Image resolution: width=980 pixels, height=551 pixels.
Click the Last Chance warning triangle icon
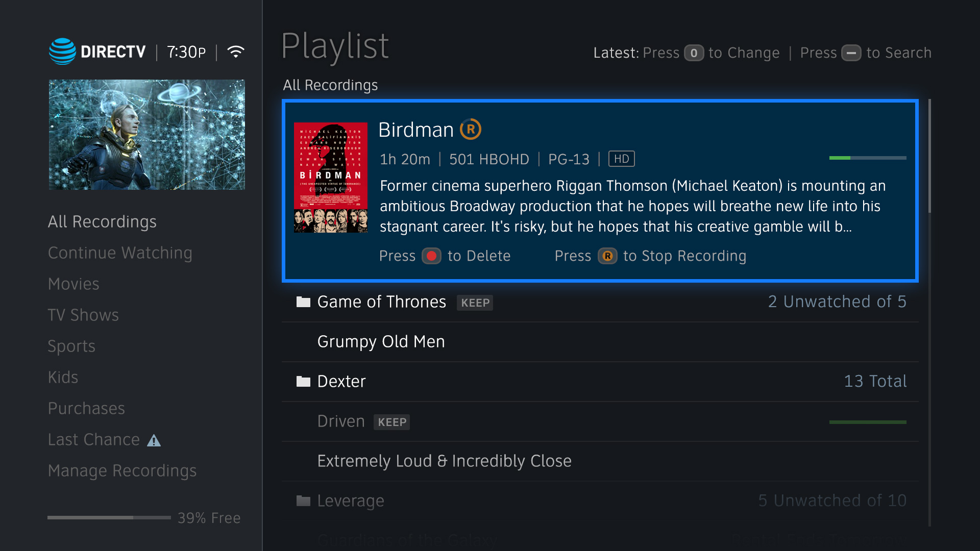[x=154, y=440]
